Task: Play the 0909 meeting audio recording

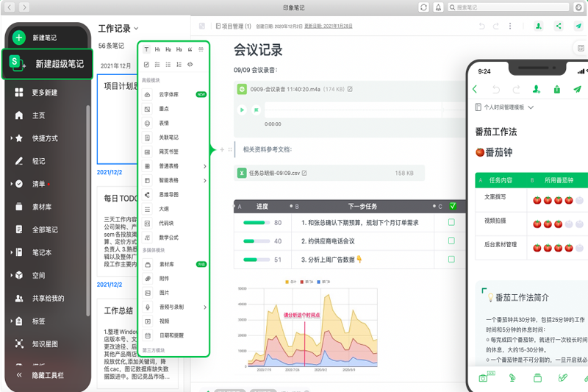Action: (242, 110)
